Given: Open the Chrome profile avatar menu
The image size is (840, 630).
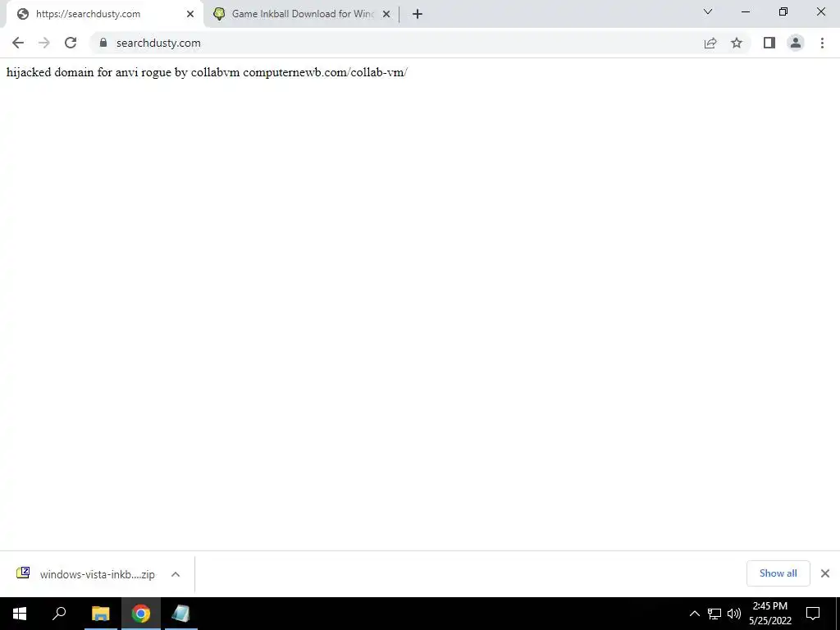Looking at the screenshot, I should 796,43.
